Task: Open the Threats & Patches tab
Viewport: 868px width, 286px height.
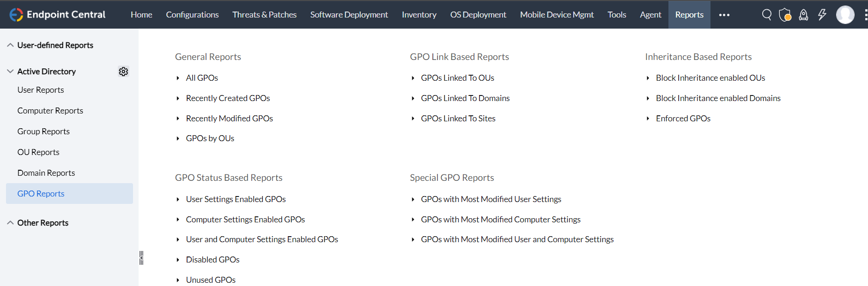Action: [x=264, y=15]
